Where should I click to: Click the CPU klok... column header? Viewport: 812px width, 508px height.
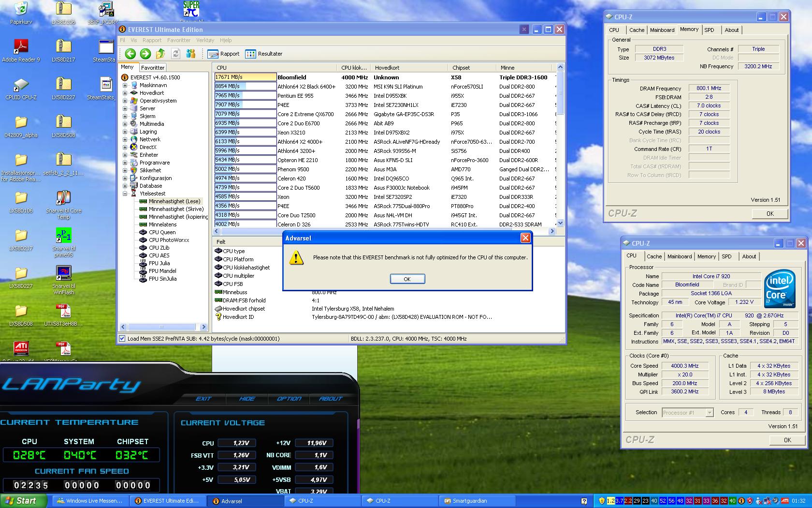tap(353, 68)
